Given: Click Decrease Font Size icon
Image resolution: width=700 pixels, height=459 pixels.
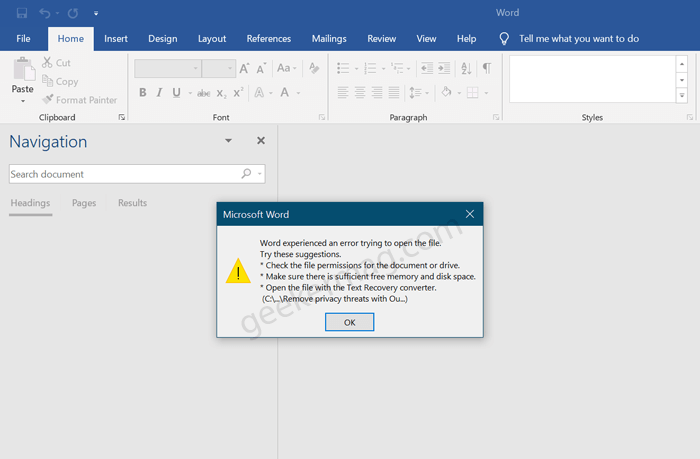Looking at the screenshot, I should coord(261,68).
